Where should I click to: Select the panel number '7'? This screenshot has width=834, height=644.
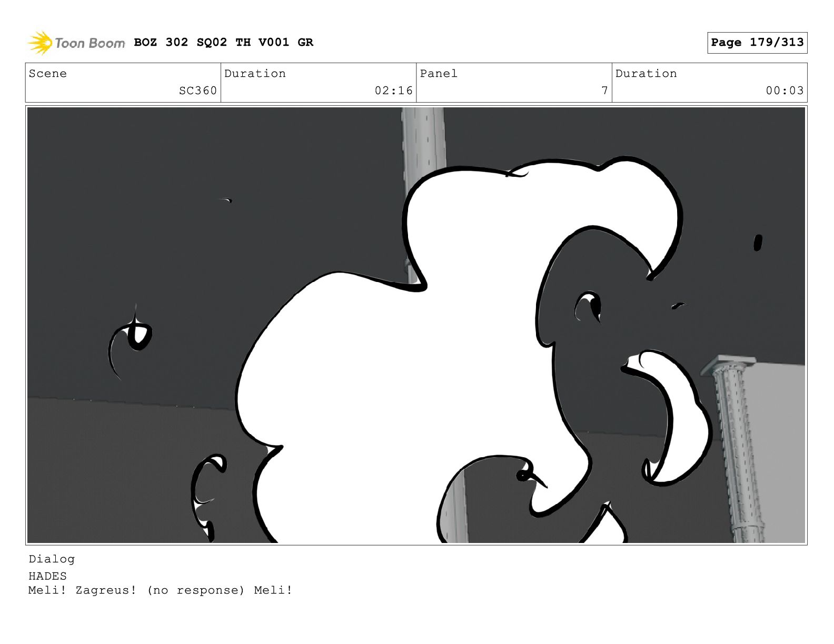pyautogui.click(x=605, y=90)
